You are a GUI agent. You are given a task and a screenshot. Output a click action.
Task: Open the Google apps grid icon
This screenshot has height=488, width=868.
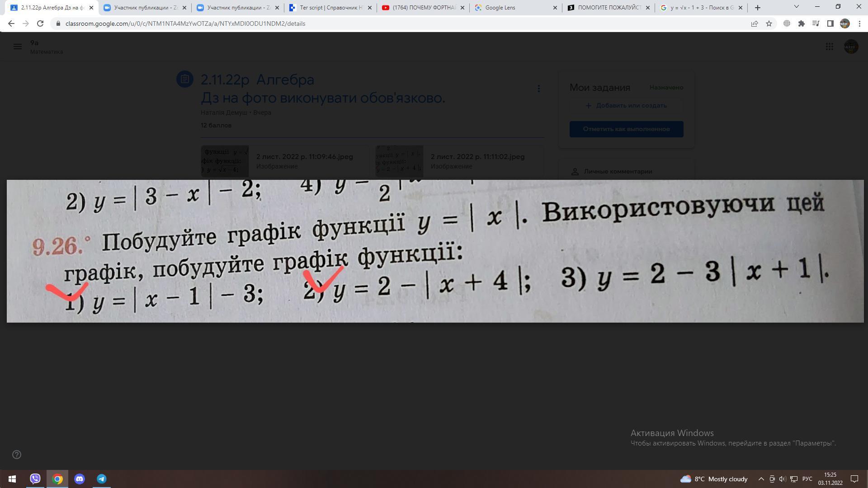tap(829, 47)
